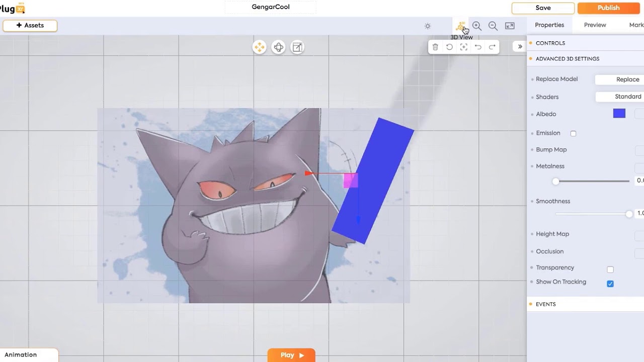Open the Assets panel

[30, 26]
